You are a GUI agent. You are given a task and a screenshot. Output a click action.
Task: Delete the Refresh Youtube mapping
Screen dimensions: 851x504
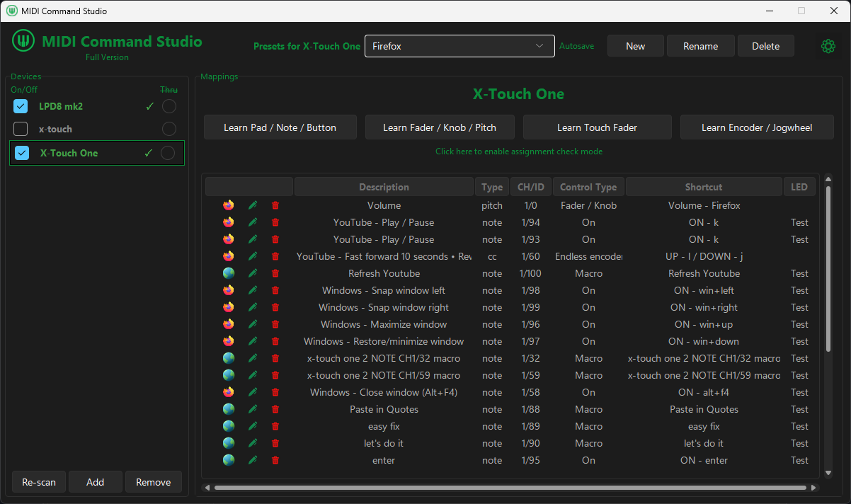[275, 273]
